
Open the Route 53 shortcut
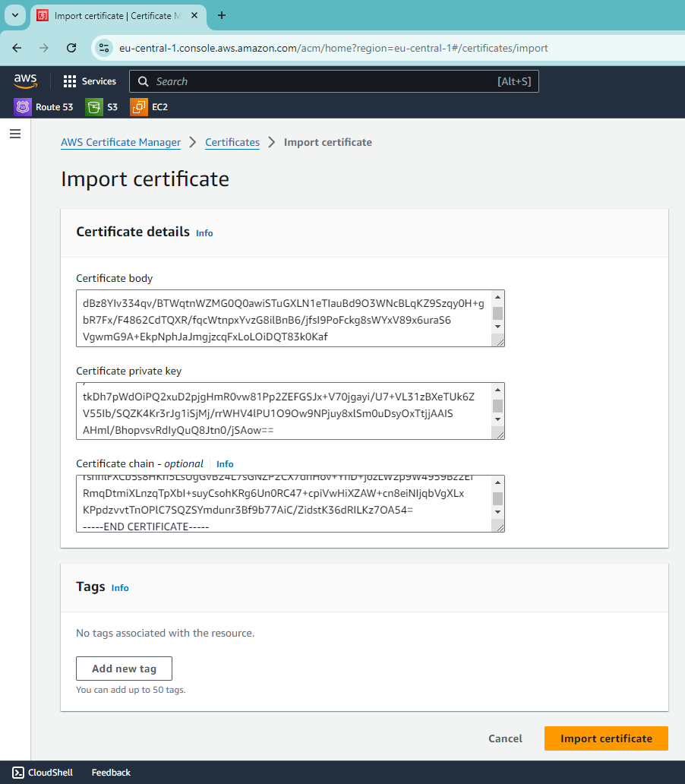pyautogui.click(x=44, y=107)
